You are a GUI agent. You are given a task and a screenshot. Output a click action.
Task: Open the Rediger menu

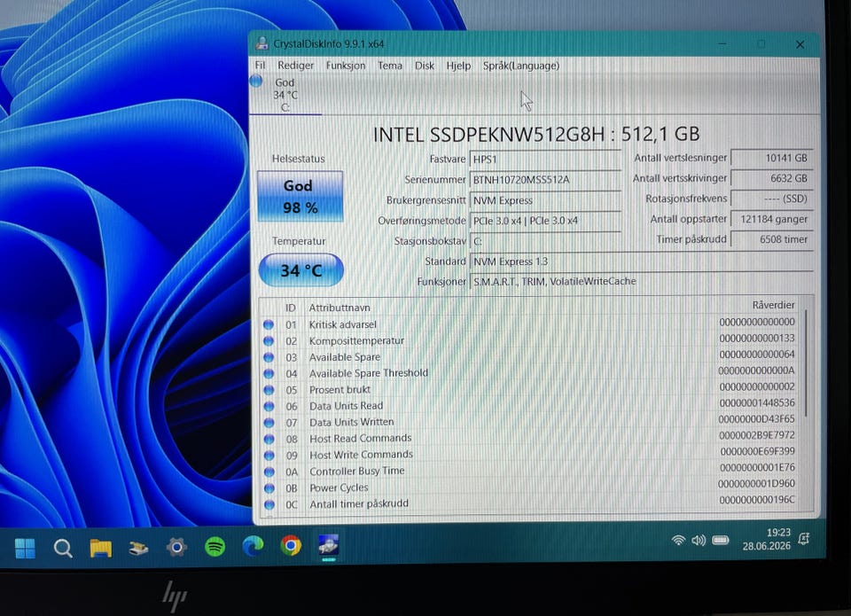pyautogui.click(x=296, y=66)
